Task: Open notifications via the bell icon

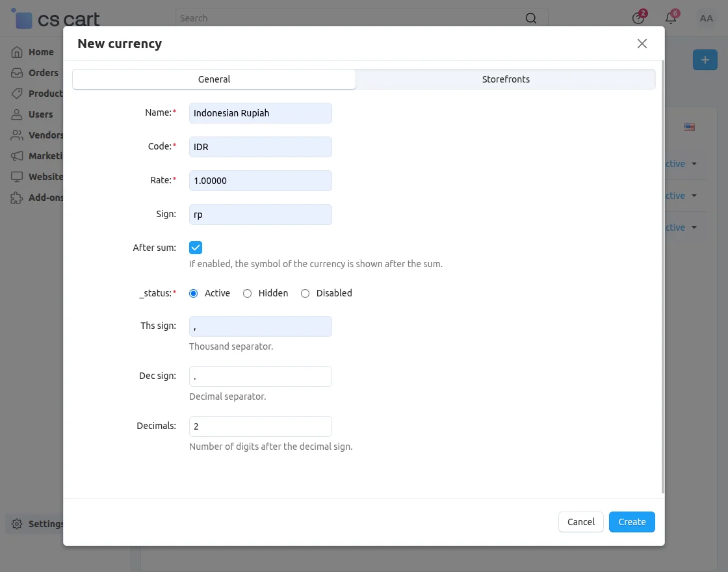Action: coord(670,18)
